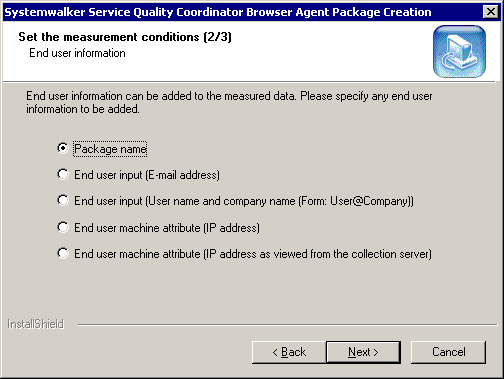Proceed with the Next button

363,352
